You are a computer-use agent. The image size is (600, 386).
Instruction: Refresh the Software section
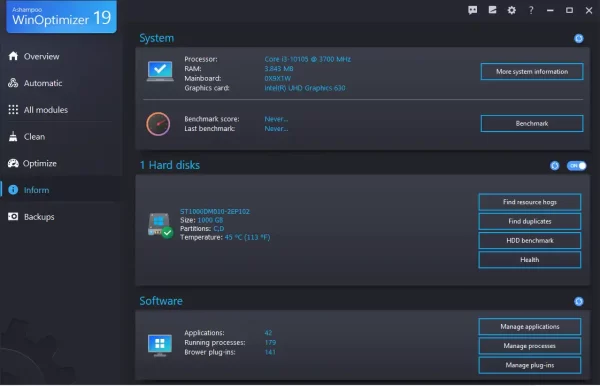[579, 301]
